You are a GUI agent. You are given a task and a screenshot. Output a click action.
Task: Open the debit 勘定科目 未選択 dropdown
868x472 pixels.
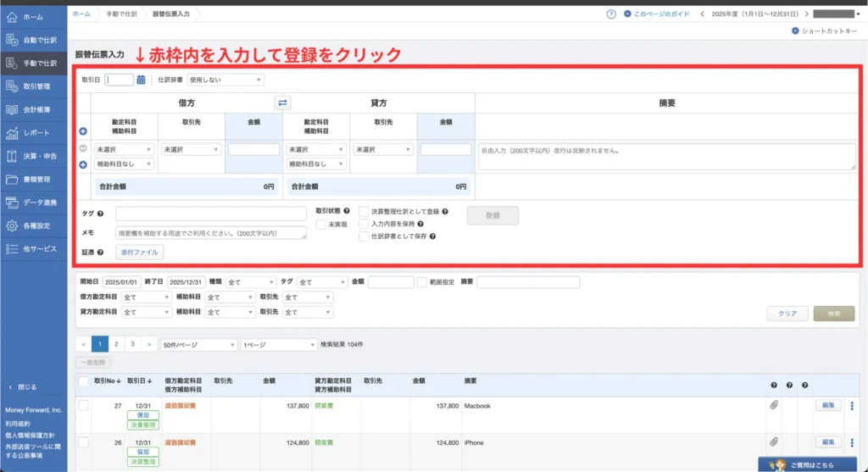[124, 149]
